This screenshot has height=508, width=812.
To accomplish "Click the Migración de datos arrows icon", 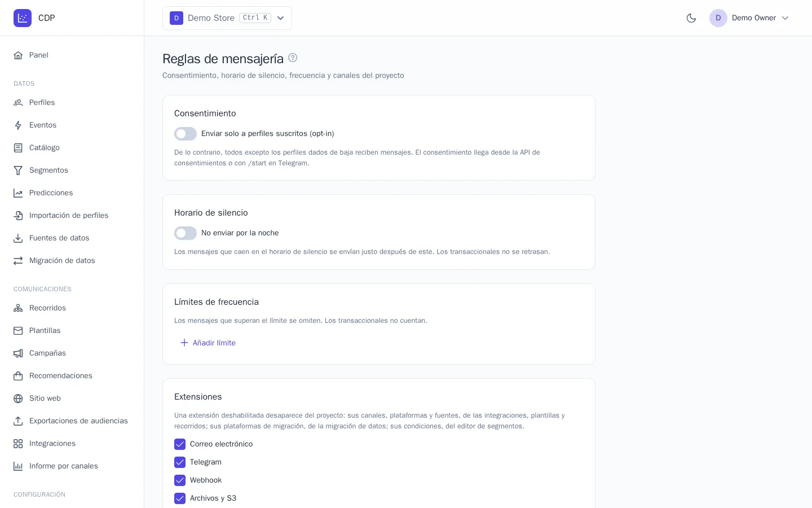I will pyautogui.click(x=18, y=261).
